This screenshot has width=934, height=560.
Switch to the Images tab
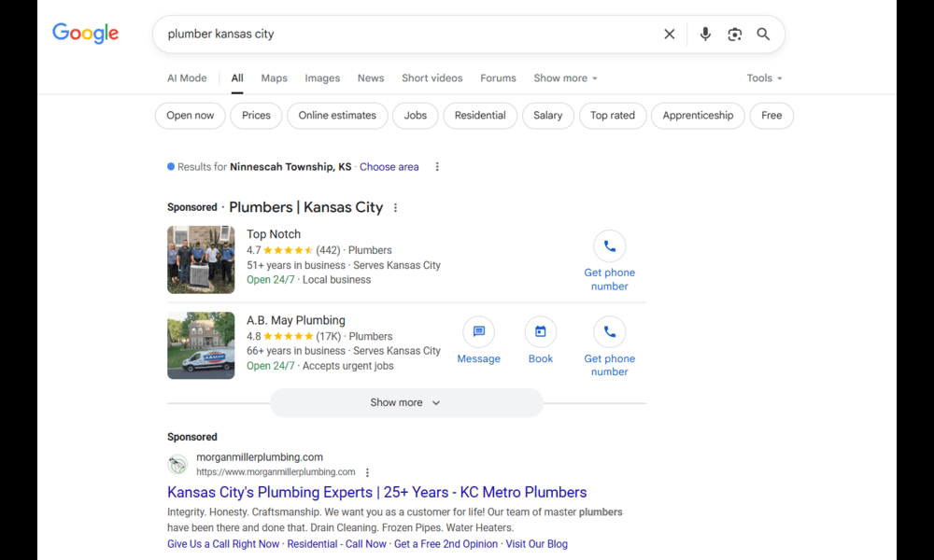click(x=322, y=78)
